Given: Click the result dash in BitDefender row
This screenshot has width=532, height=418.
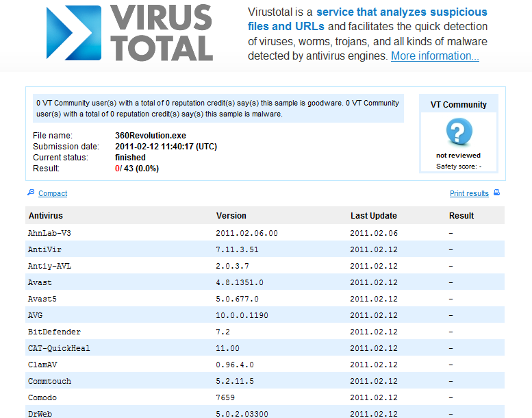Looking at the screenshot, I should click(x=451, y=332).
